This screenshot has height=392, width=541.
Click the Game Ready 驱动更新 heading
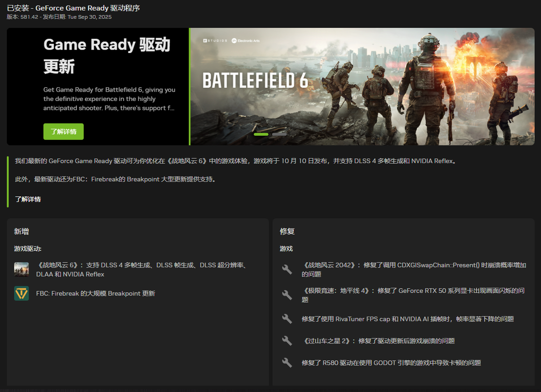click(x=107, y=55)
